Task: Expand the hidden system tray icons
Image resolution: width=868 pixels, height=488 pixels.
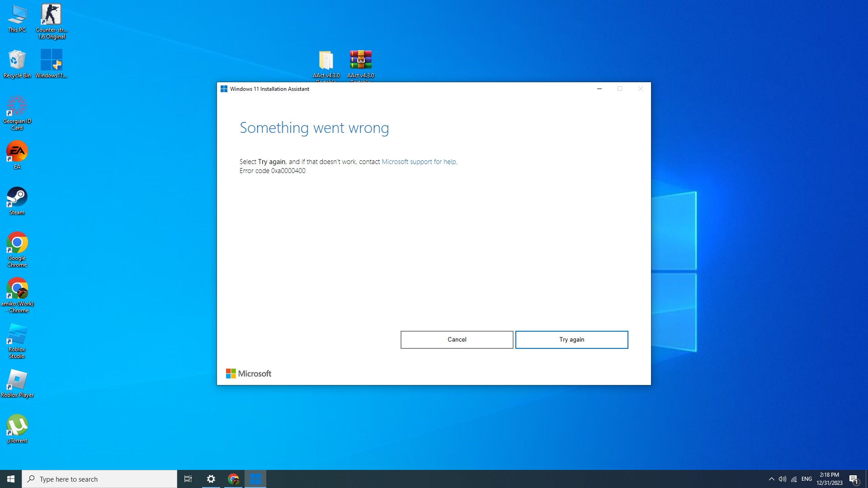Action: coord(771,479)
